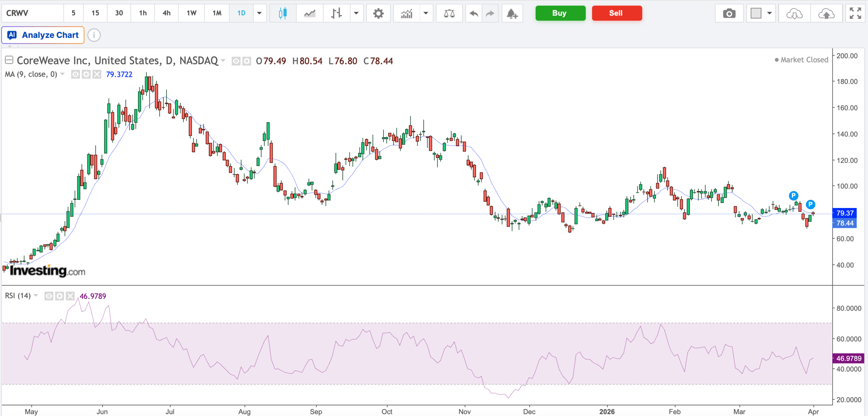Open the gray square swatch dropdown arrow
This screenshot has width=868, height=416.
coord(769,13)
